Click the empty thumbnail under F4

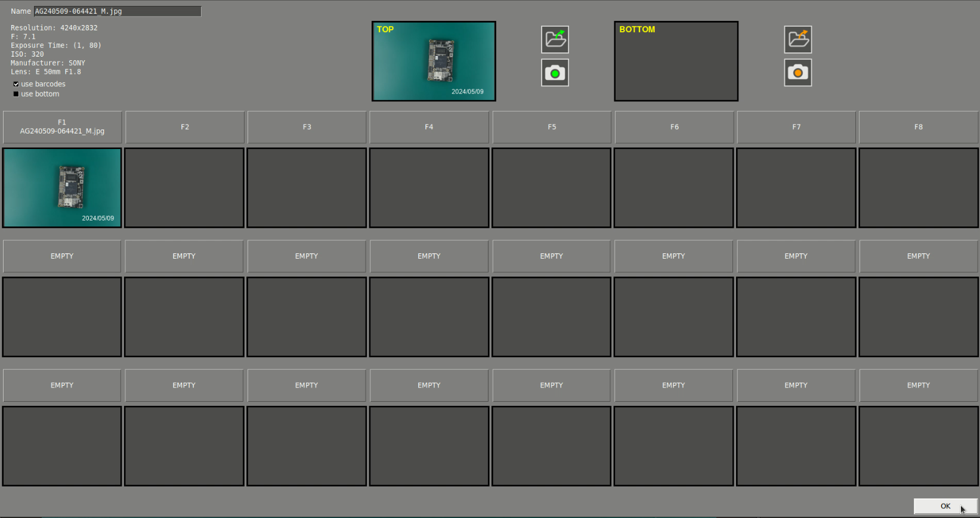pos(429,188)
